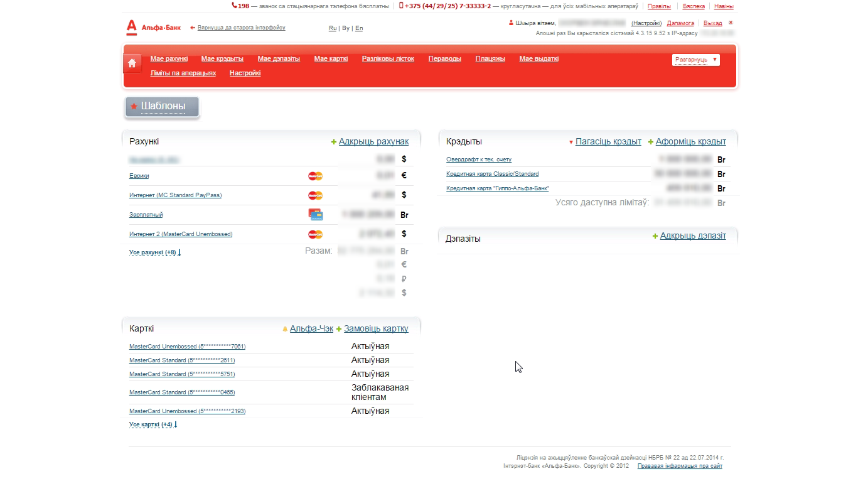Open Плацяжы menu item

(490, 58)
